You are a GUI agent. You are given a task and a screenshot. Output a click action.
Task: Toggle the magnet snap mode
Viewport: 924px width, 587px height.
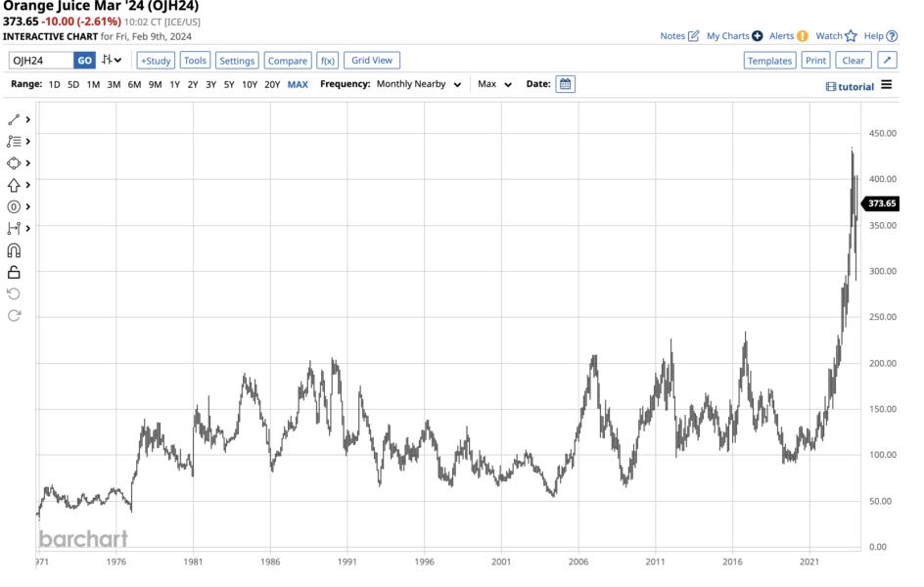(x=14, y=250)
